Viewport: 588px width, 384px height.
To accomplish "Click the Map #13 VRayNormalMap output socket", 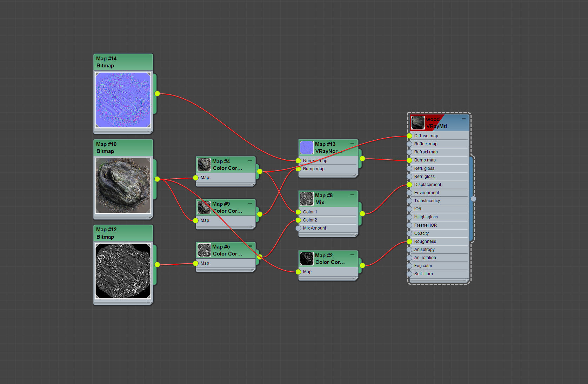I will click(362, 159).
